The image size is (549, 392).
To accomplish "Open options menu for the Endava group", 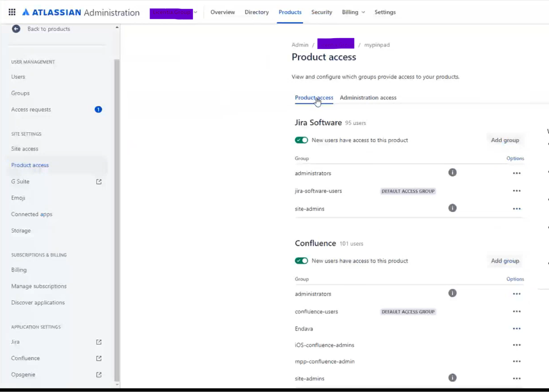I will coord(517,328).
